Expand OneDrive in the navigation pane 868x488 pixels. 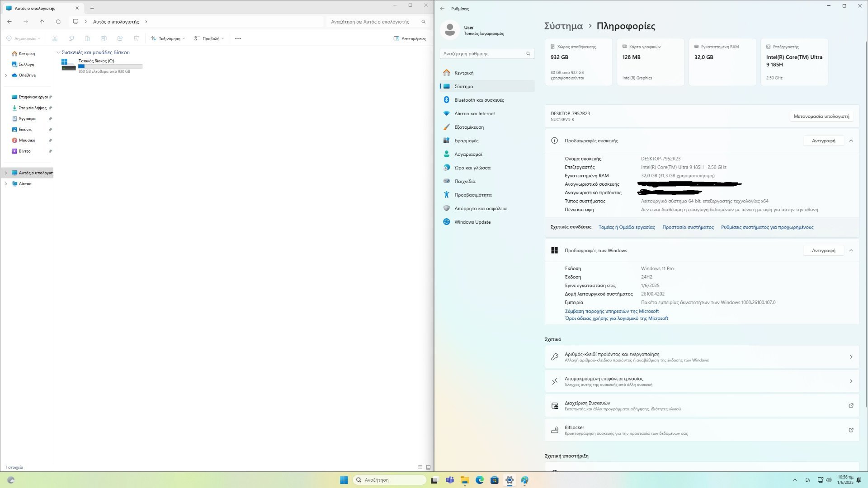click(6, 75)
